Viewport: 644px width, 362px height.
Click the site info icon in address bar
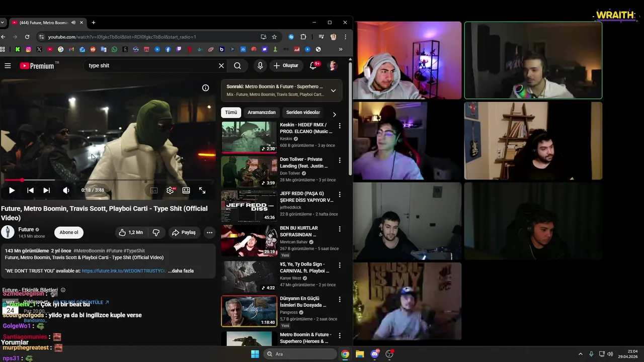42,37
